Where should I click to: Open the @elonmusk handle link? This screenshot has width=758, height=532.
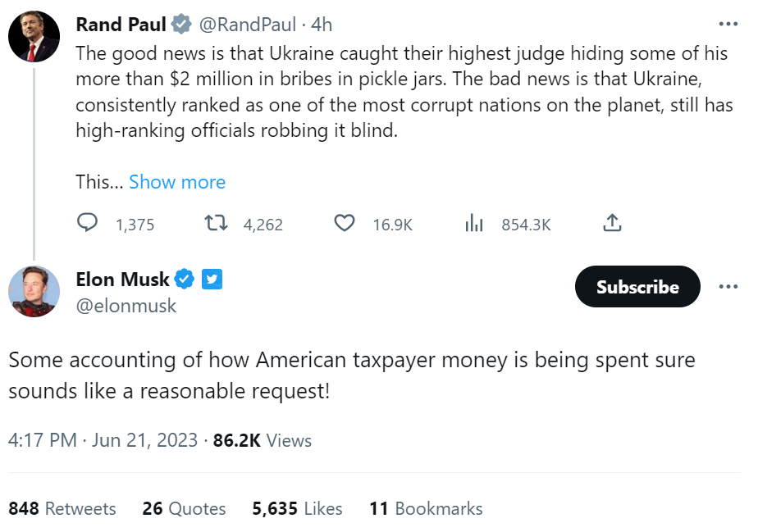tap(126, 307)
